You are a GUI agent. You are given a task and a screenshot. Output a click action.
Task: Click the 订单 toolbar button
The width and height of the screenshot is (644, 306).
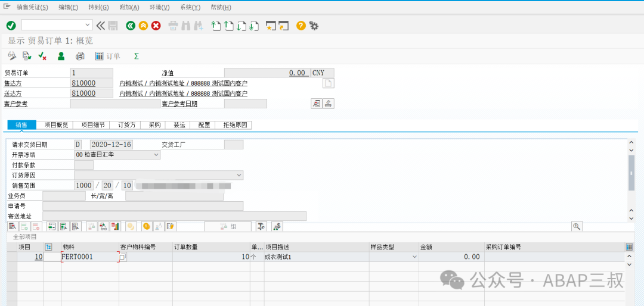coord(107,56)
